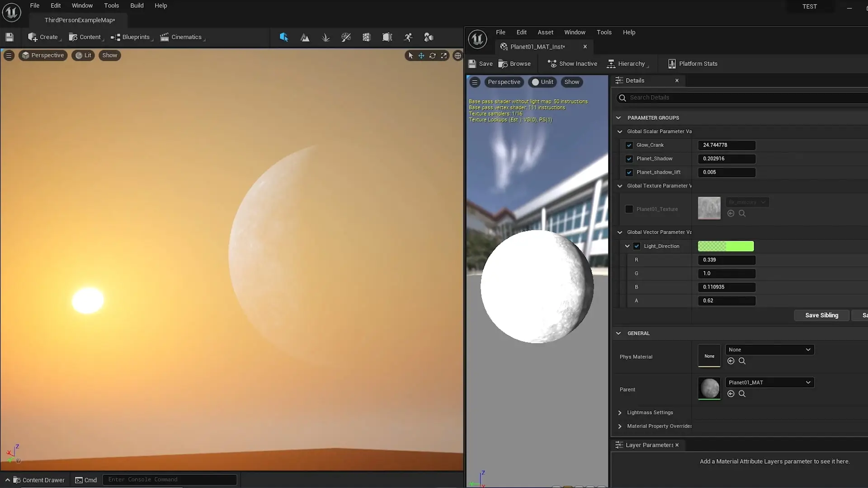Click the translate gizmo tool in viewport

[x=421, y=56]
